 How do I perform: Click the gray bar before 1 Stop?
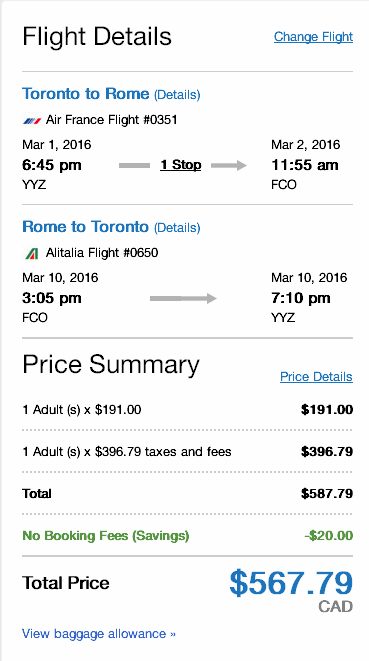coord(135,166)
